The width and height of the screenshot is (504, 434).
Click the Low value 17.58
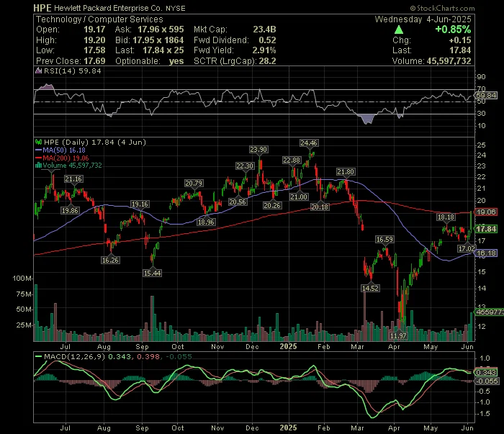pos(94,50)
